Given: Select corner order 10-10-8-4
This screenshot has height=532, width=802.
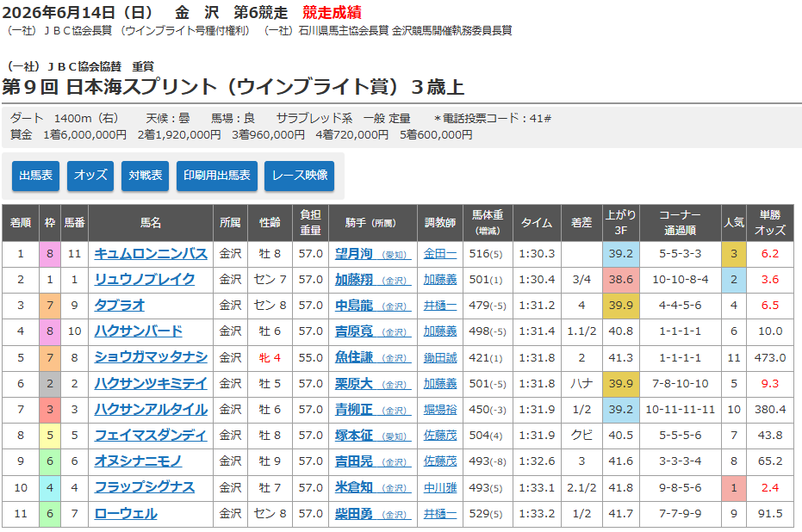Looking at the screenshot, I should point(681,280).
